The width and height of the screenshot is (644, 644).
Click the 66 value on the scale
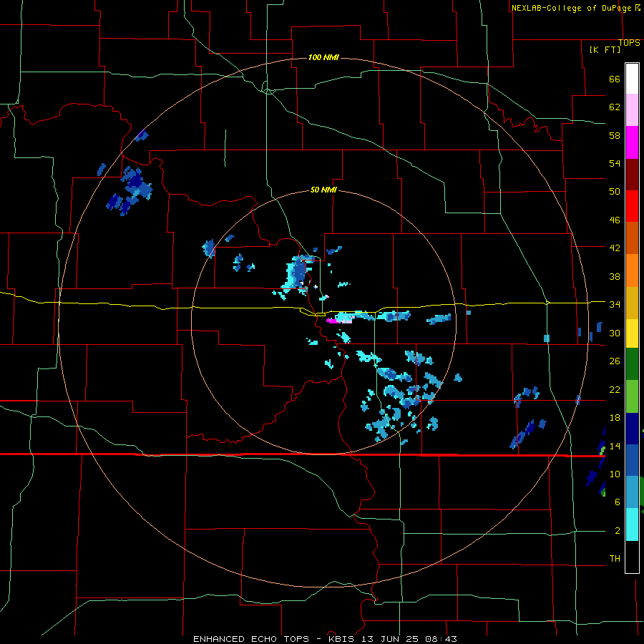click(615, 79)
